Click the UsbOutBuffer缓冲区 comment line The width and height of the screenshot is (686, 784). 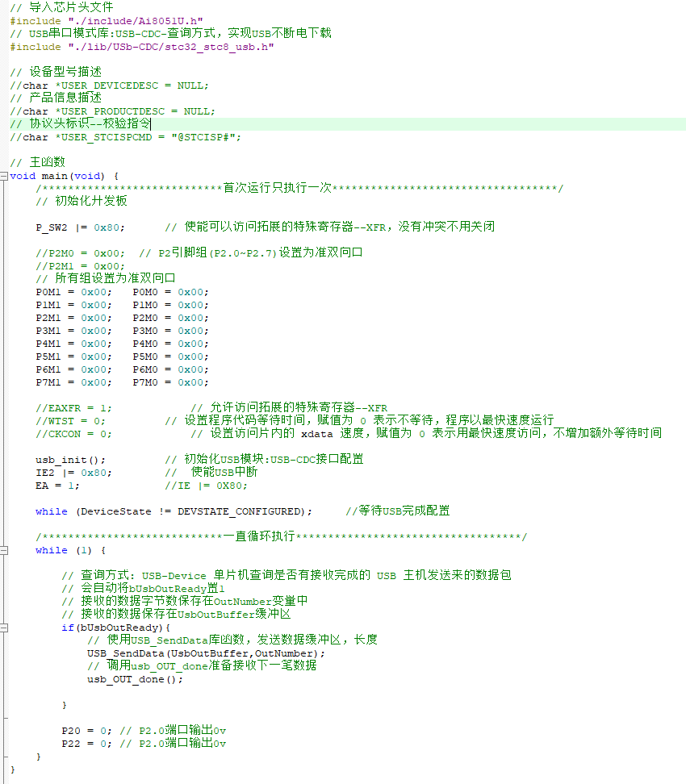pos(176,615)
